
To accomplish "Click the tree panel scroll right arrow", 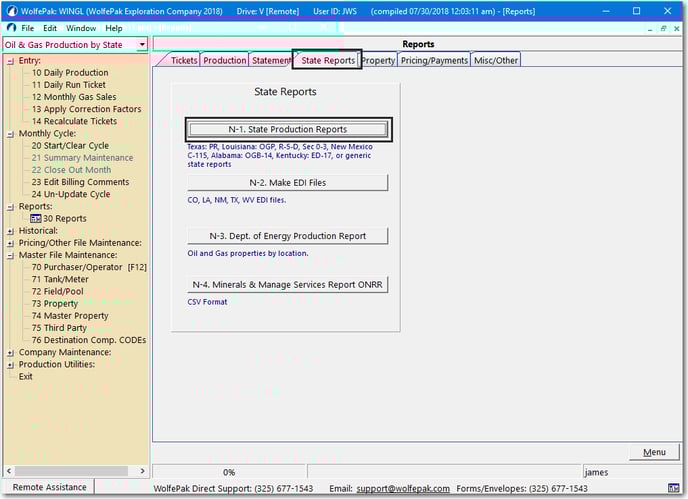I will coord(142,471).
